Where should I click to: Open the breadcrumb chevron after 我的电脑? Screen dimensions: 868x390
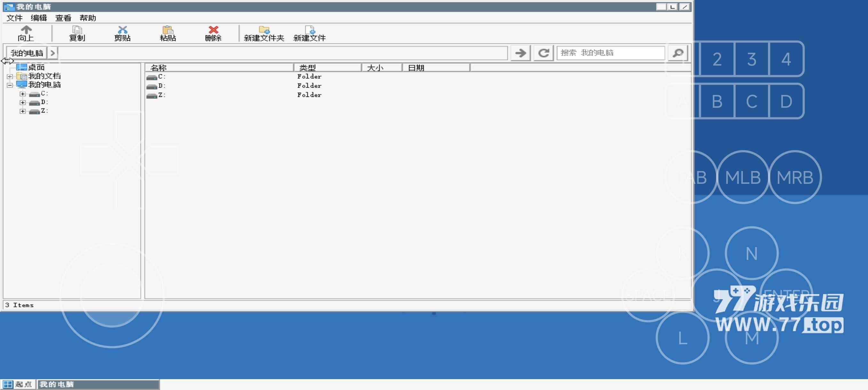click(52, 53)
